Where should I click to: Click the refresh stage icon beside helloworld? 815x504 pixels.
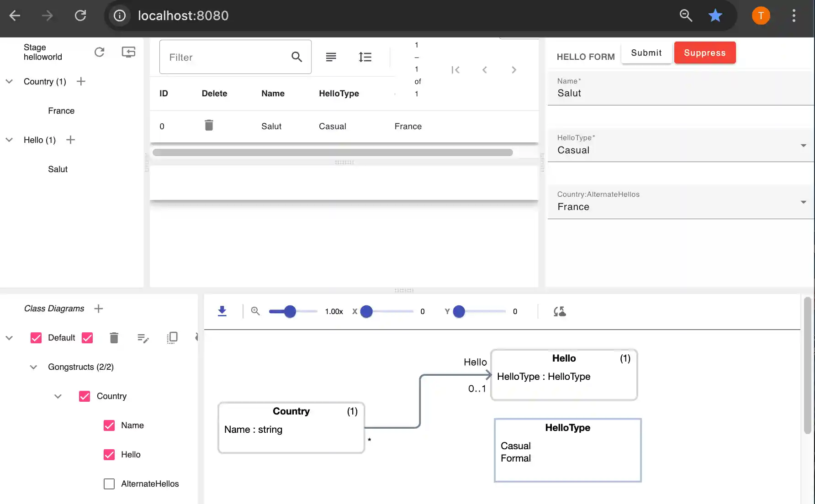[99, 52]
